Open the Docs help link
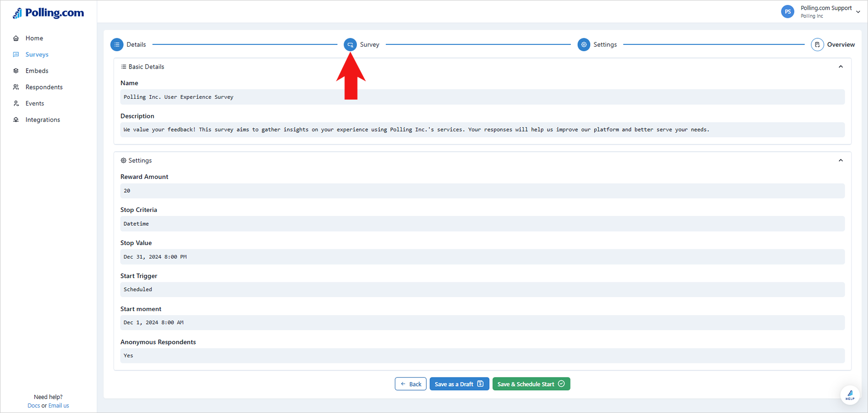 33,406
